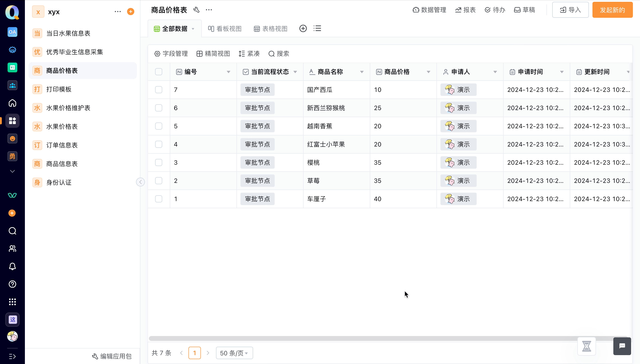This screenshot has height=364, width=640.
Task: Open 优秀毕业生信息采集 in the app list
Action: tap(83, 52)
